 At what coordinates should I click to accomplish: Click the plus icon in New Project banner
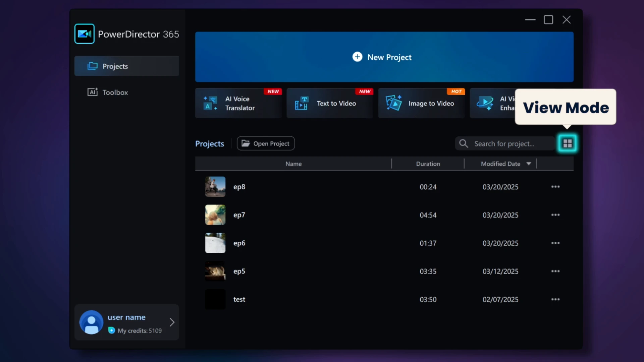pyautogui.click(x=357, y=57)
